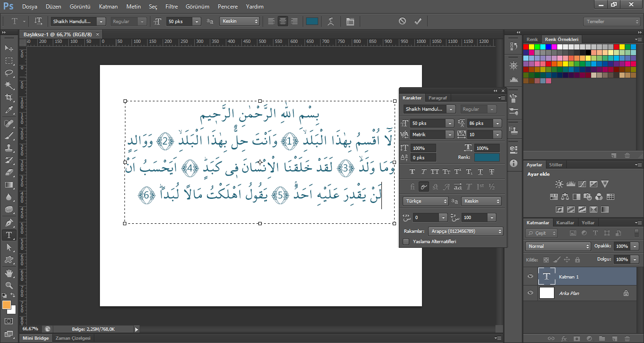644x343 pixels.
Task: Open the Dosya menu
Action: 30,7
